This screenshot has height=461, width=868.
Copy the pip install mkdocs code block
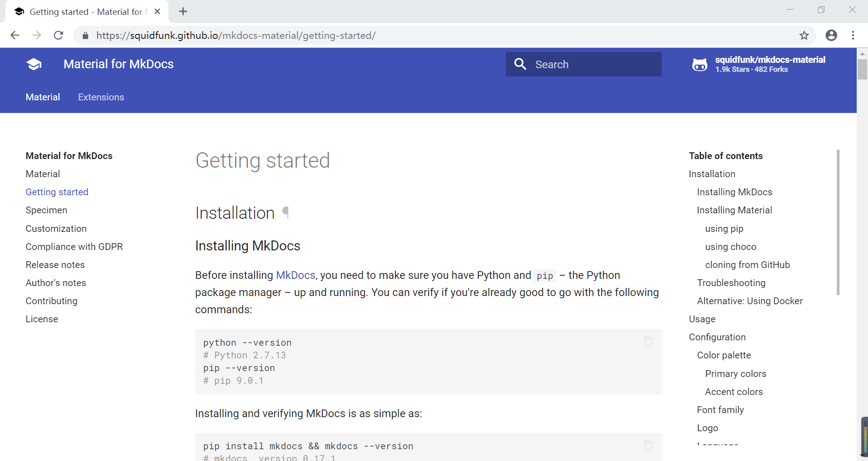click(648, 445)
